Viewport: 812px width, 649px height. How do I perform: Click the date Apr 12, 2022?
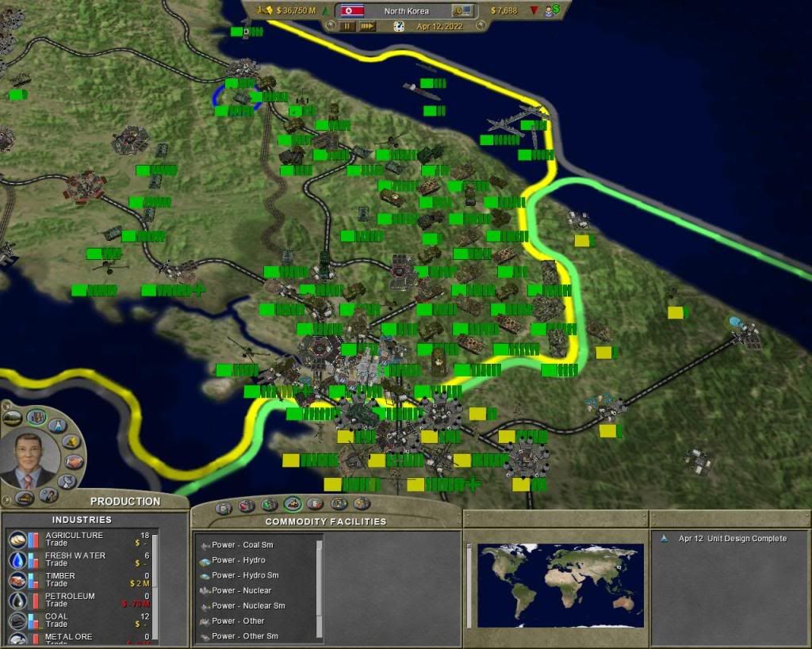point(439,26)
